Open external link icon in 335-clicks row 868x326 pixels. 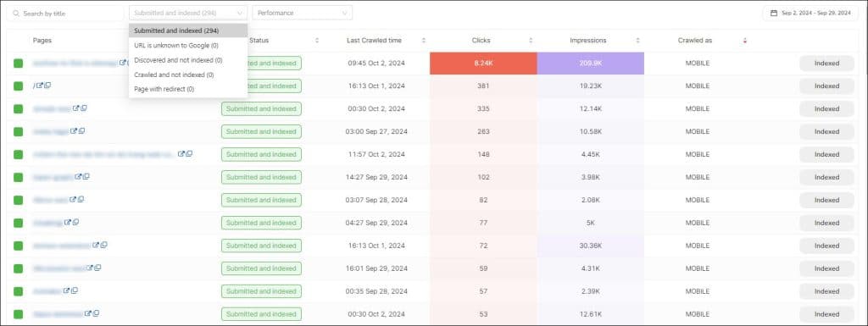75,108
